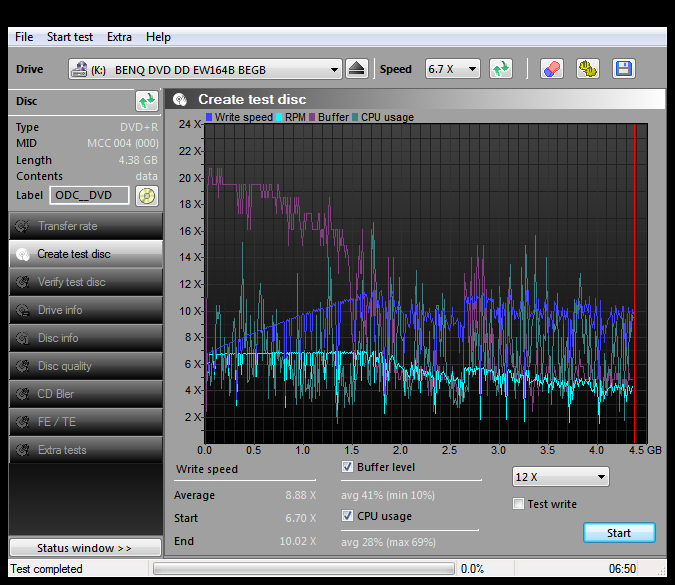Select the FE / TE test
675x585 pixels.
click(x=86, y=422)
